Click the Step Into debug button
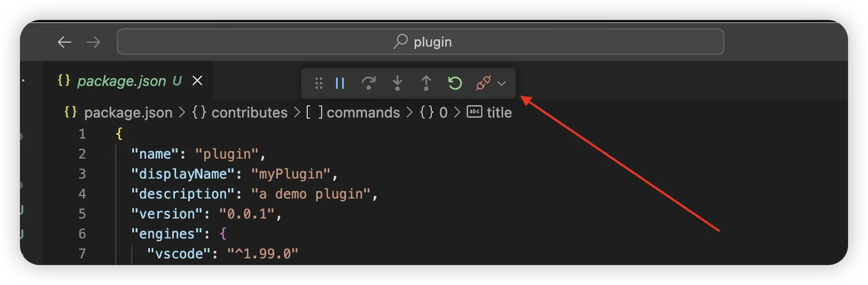 [x=397, y=83]
